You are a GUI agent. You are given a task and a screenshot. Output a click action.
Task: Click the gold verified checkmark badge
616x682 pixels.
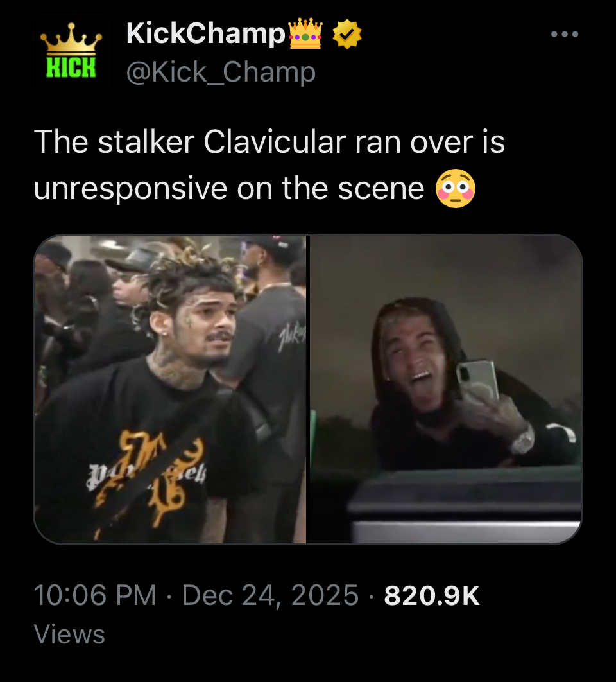[x=347, y=35]
